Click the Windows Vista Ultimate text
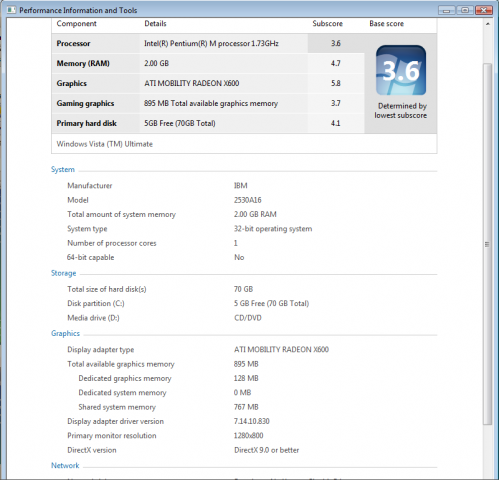 click(105, 144)
